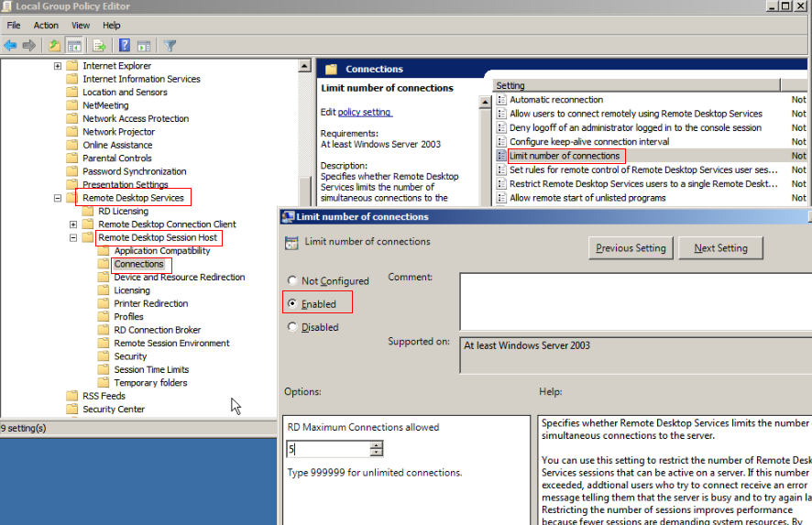This screenshot has height=525, width=812.
Task: Click the Back arrow in toolbar
Action: (x=11, y=46)
